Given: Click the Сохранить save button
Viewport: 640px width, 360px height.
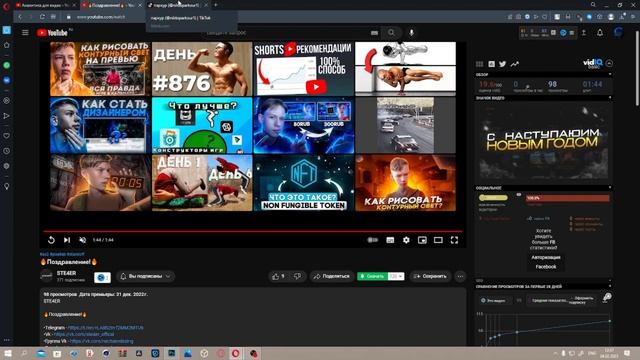Looking at the screenshot, I should coord(430,276).
